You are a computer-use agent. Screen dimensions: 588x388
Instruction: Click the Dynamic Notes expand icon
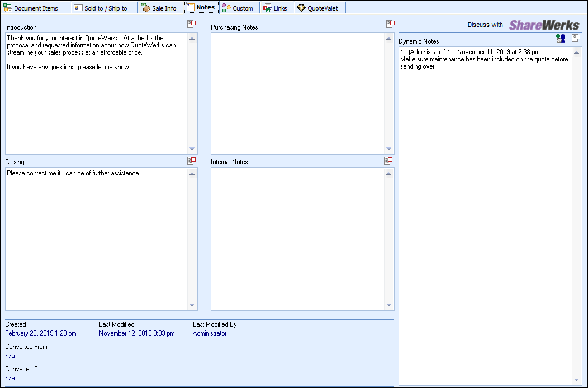[576, 38]
